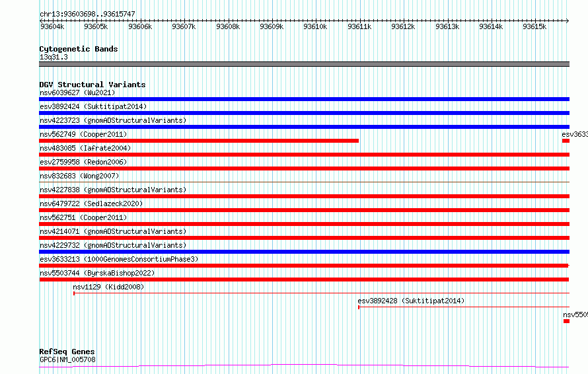Click the red bar for nsv562751

point(304,224)
